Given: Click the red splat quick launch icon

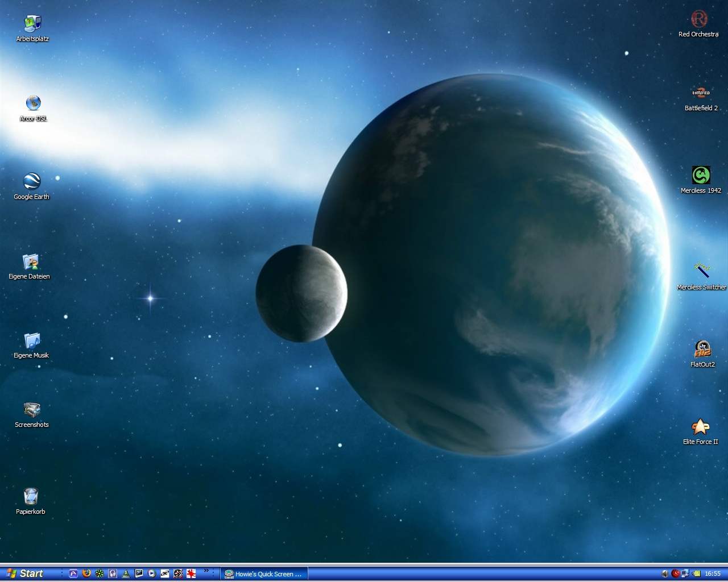Looking at the screenshot, I should (x=191, y=573).
